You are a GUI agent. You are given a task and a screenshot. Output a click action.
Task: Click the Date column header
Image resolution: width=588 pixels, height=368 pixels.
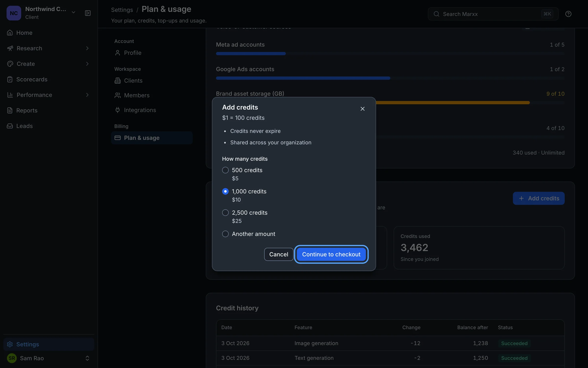click(227, 328)
